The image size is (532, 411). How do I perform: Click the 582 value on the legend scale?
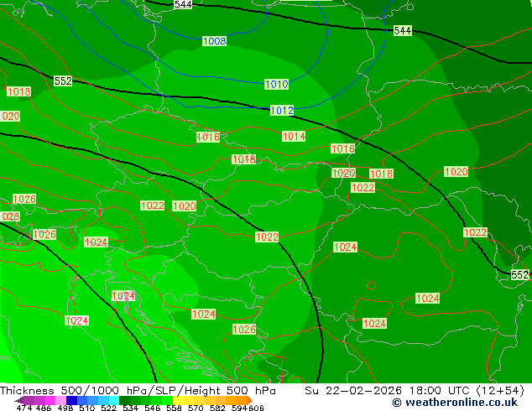tap(217, 408)
